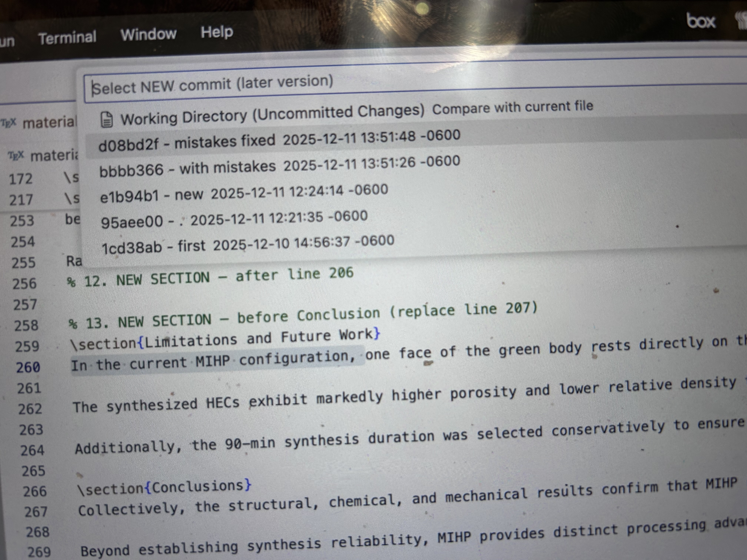Click TeX icon in material breadcrumb
This screenshot has width=747, height=560.
[x=16, y=156]
